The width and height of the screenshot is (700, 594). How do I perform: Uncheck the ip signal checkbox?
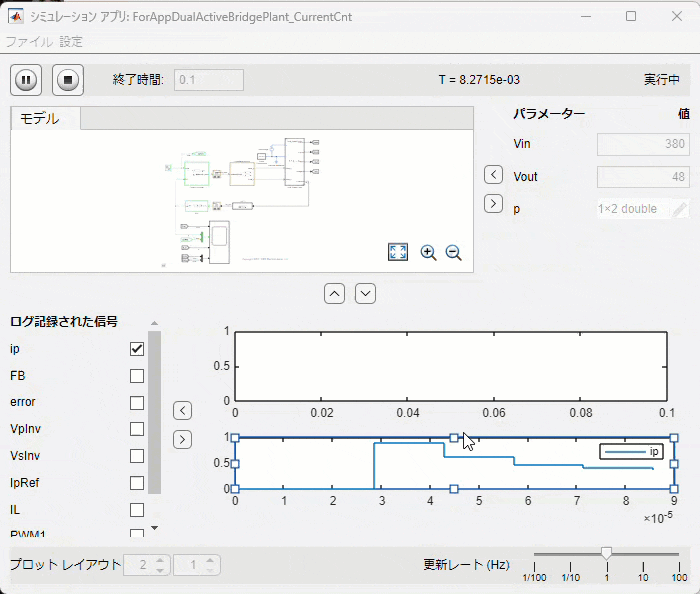tap(137, 349)
